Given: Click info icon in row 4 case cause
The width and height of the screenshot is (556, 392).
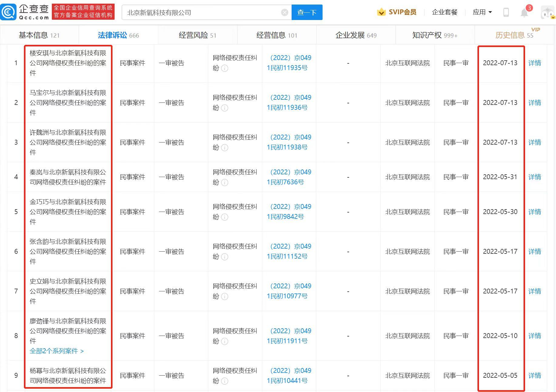Looking at the screenshot, I should (x=225, y=183).
